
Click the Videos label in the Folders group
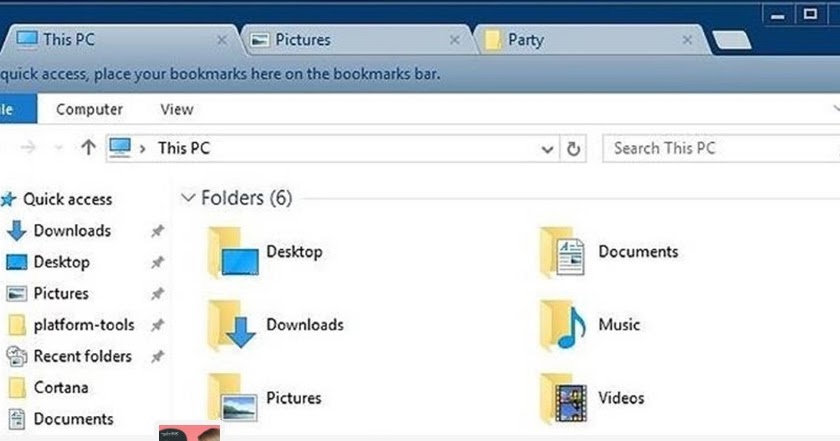click(621, 398)
